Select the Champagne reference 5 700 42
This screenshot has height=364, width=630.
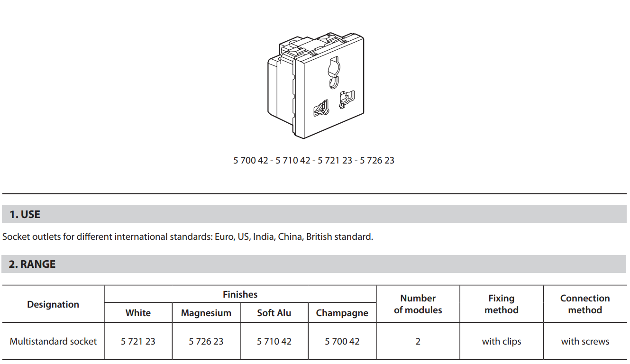[x=342, y=341]
